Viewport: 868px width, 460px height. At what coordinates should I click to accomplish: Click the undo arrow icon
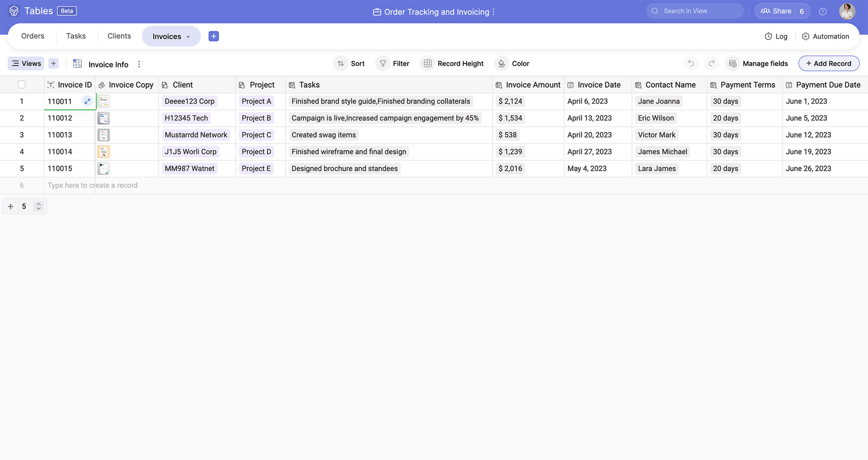691,63
